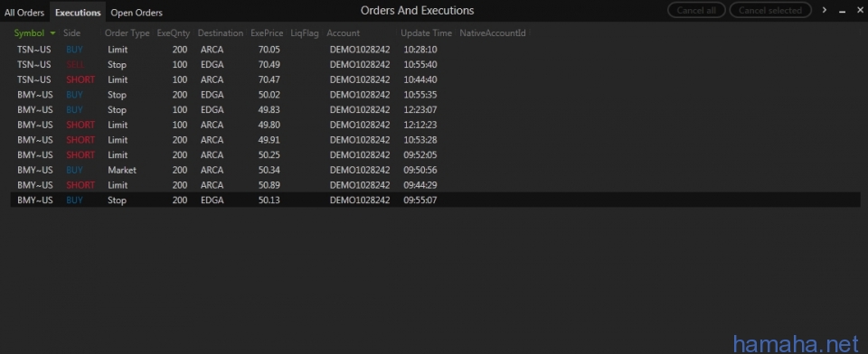Screen dimensions: 868x354
Task: Click the Market order type cell
Action: (x=122, y=170)
